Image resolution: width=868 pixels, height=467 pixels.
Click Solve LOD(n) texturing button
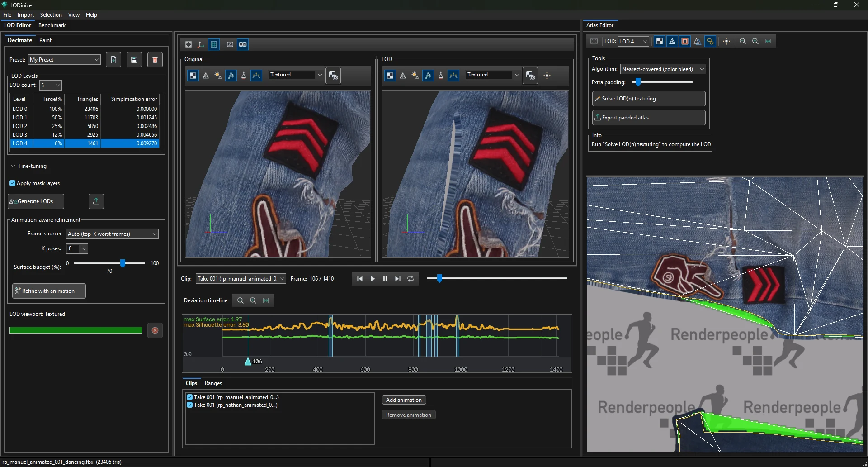[x=649, y=99]
